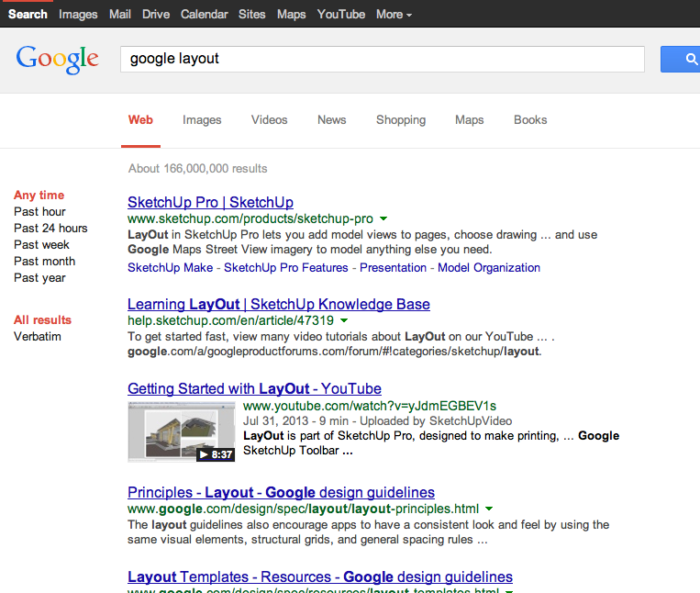700x593 pixels.
Task: Select the Web results tab
Action: [140, 120]
